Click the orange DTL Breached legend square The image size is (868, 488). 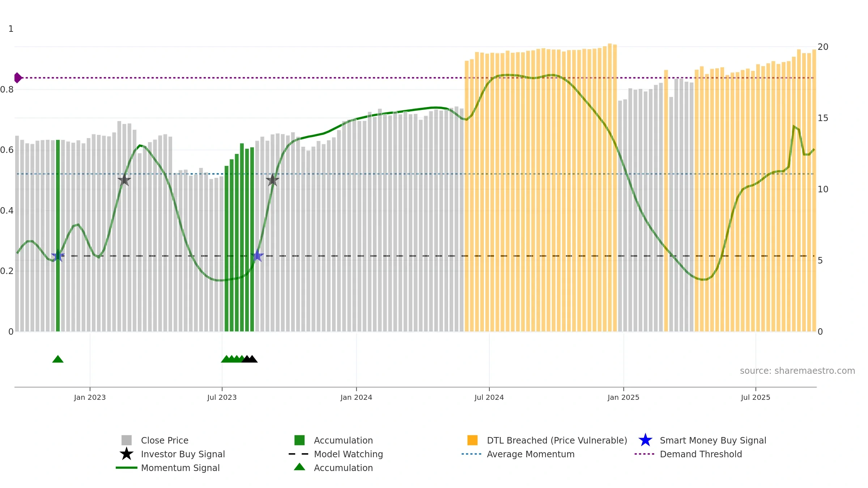tap(472, 440)
